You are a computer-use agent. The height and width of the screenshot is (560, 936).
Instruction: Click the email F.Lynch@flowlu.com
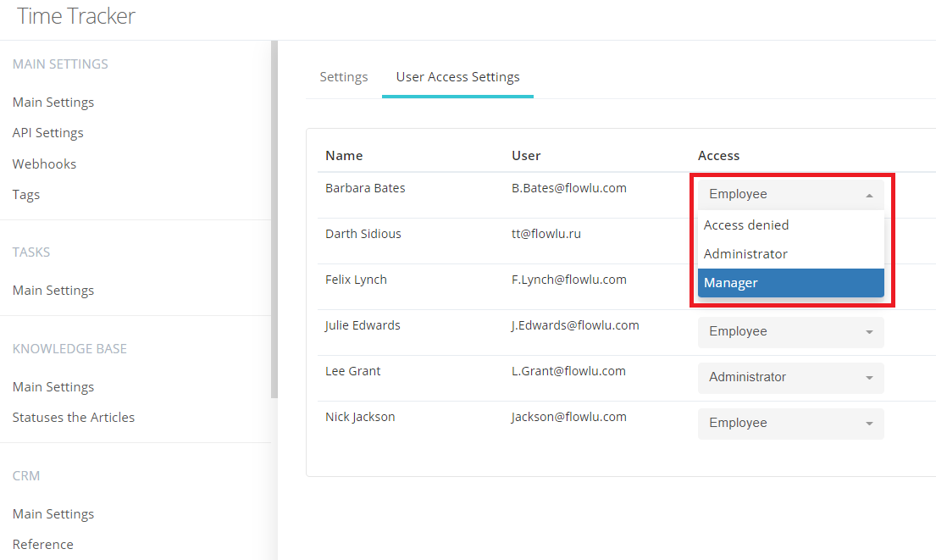coord(569,280)
